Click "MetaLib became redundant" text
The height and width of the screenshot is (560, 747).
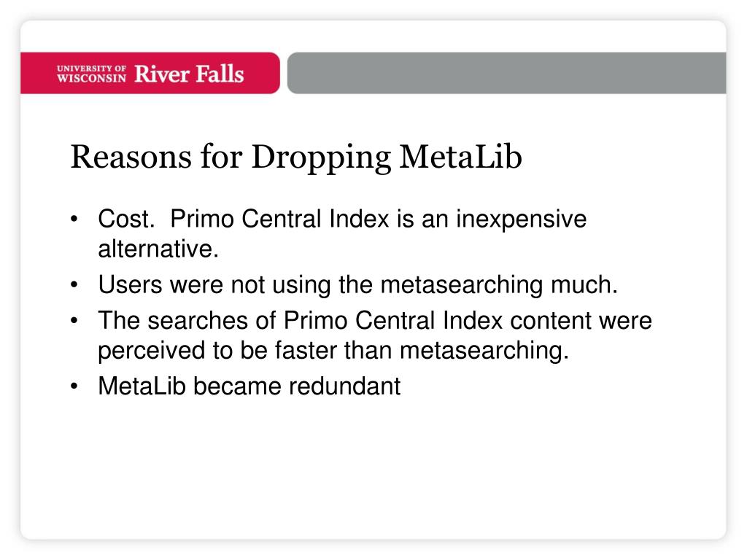pos(249,386)
